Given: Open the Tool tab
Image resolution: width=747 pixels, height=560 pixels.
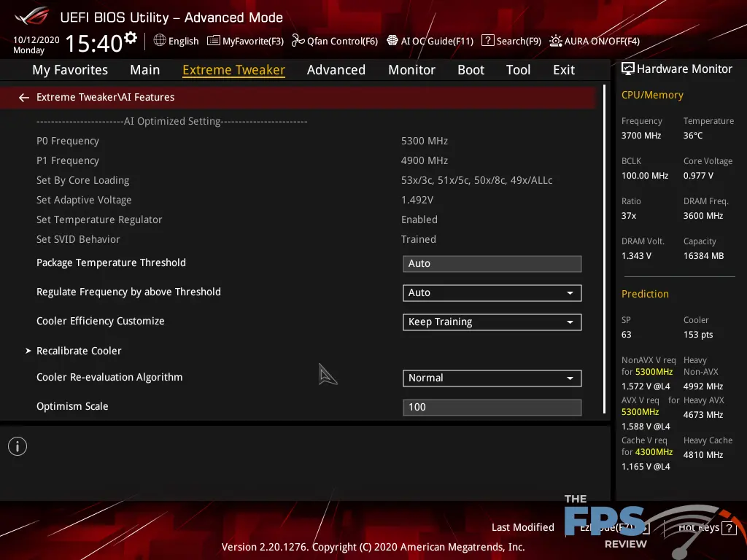Looking at the screenshot, I should [518, 69].
